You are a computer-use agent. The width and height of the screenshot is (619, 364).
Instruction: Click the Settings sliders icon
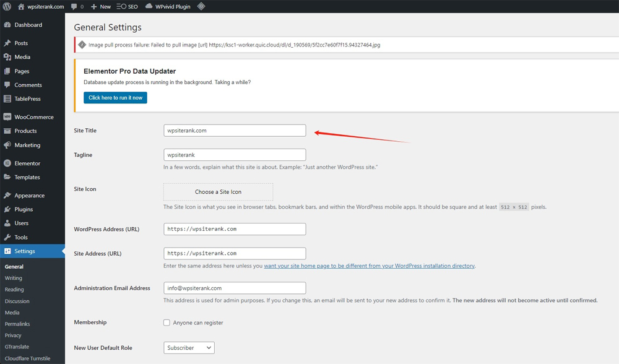tap(7, 251)
